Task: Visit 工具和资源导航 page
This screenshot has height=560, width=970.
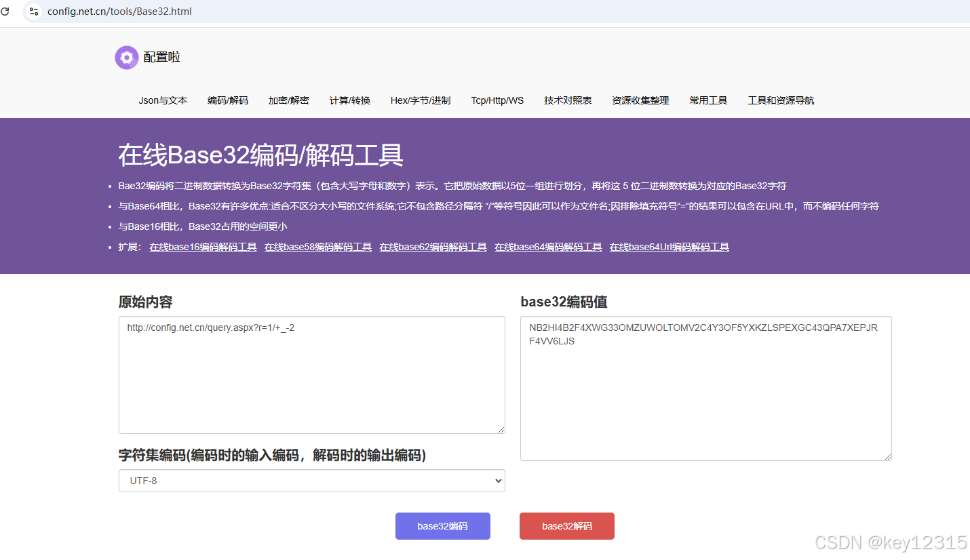Action: click(780, 100)
